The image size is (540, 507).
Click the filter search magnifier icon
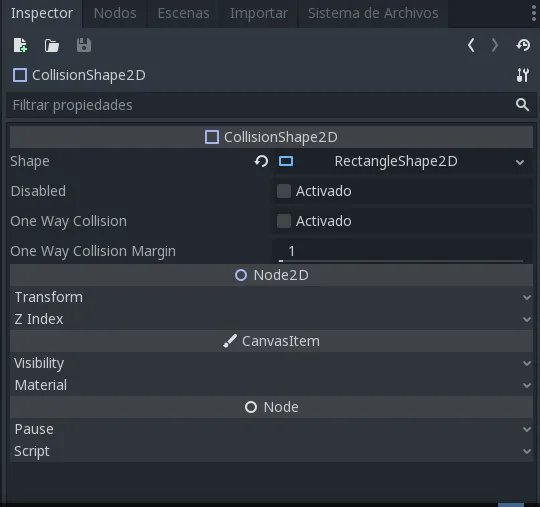tap(522, 105)
